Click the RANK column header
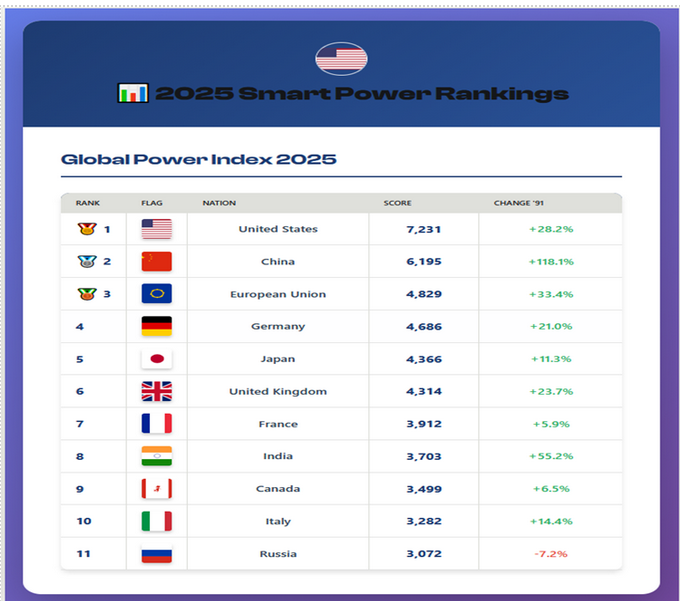The height and width of the screenshot is (601, 680). point(87,203)
